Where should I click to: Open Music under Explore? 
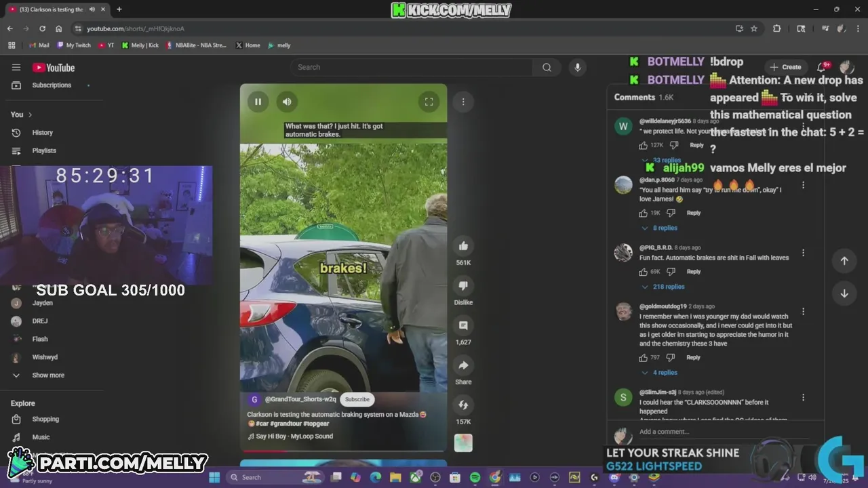tap(41, 437)
